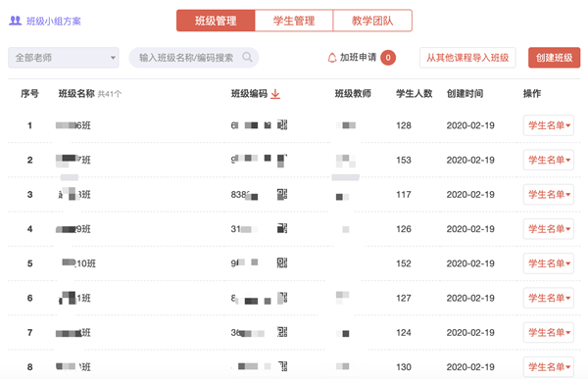Image resolution: width=588 pixels, height=379 pixels.
Task: Expand the 全部老师 teacher dropdown
Action: 64,58
